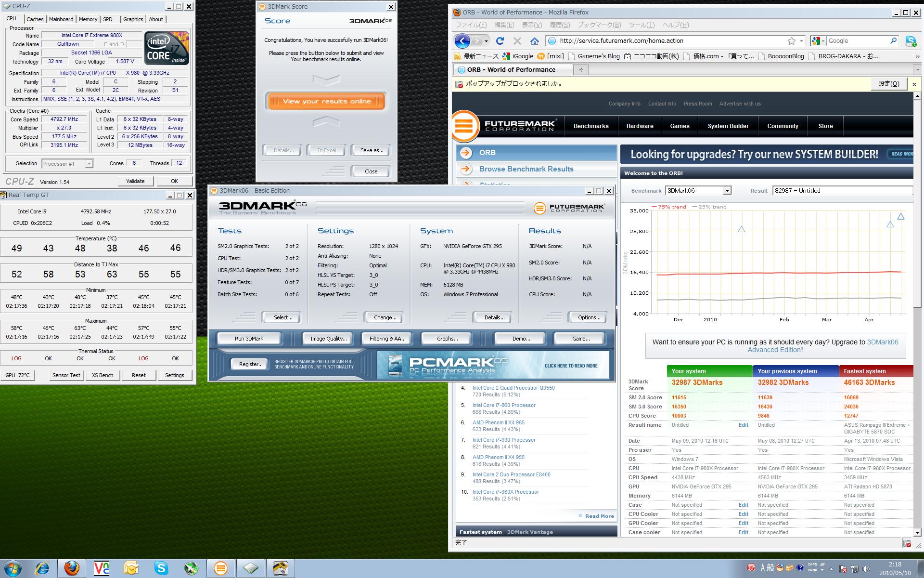Switch to the Mainboard tab in CPU-Z
The image size is (924, 578).
point(61,19)
